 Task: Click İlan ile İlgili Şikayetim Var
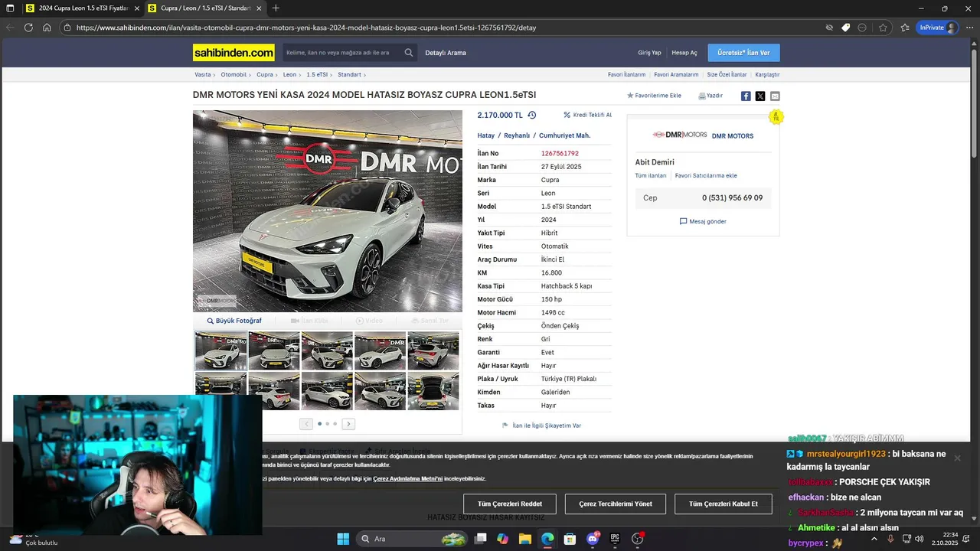[x=541, y=425]
